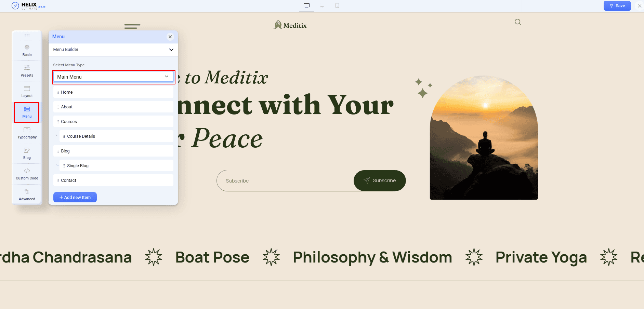Screen dimensions: 644x309
Task: Open the Layout builder panel
Action: click(27, 91)
